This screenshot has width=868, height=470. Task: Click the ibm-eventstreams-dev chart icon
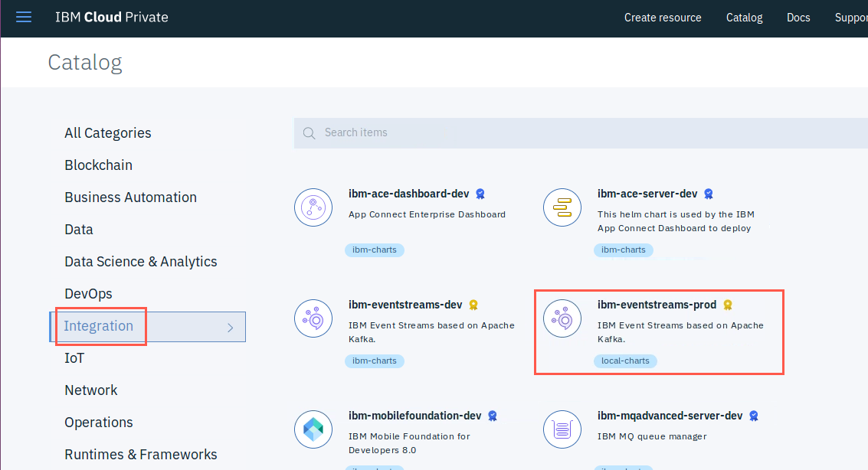313,318
